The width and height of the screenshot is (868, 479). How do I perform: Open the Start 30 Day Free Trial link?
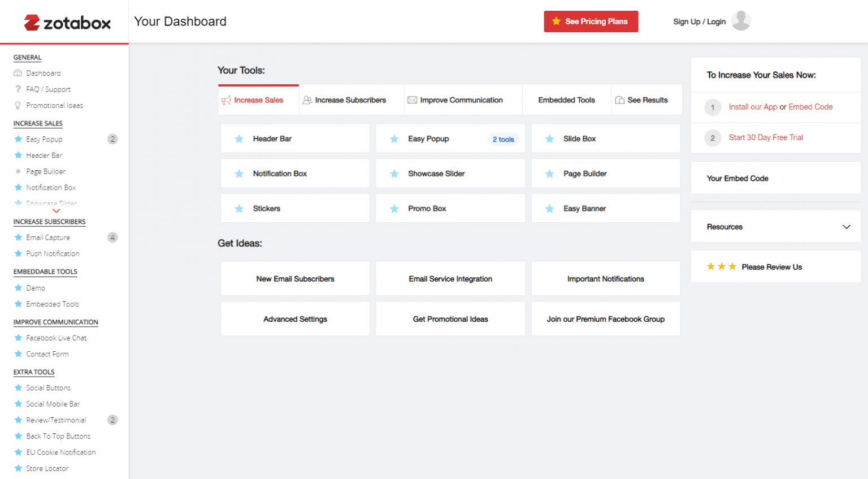coord(765,137)
